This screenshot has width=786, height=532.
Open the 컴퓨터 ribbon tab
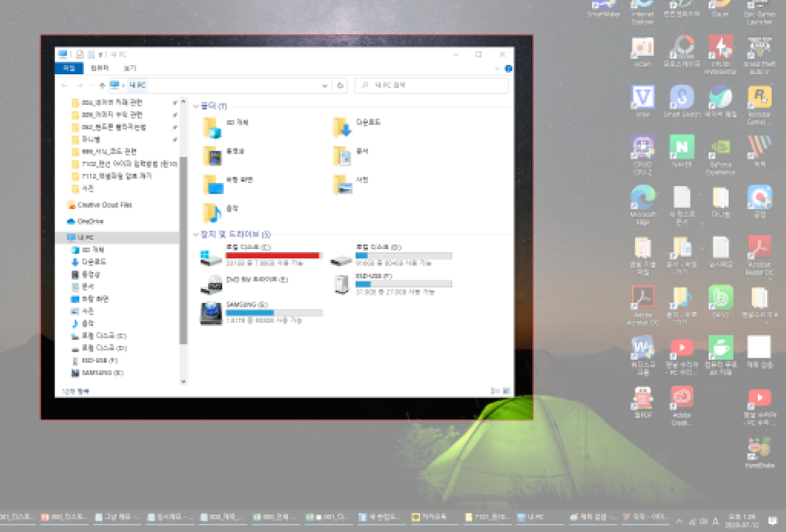tap(99, 68)
